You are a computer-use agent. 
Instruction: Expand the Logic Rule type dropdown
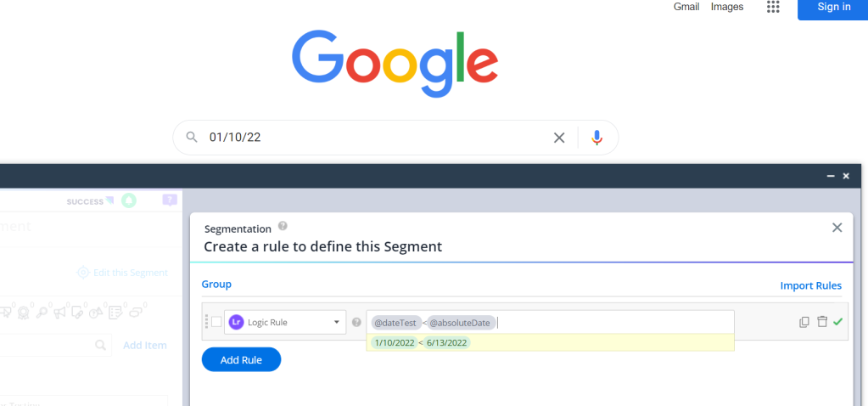point(337,323)
